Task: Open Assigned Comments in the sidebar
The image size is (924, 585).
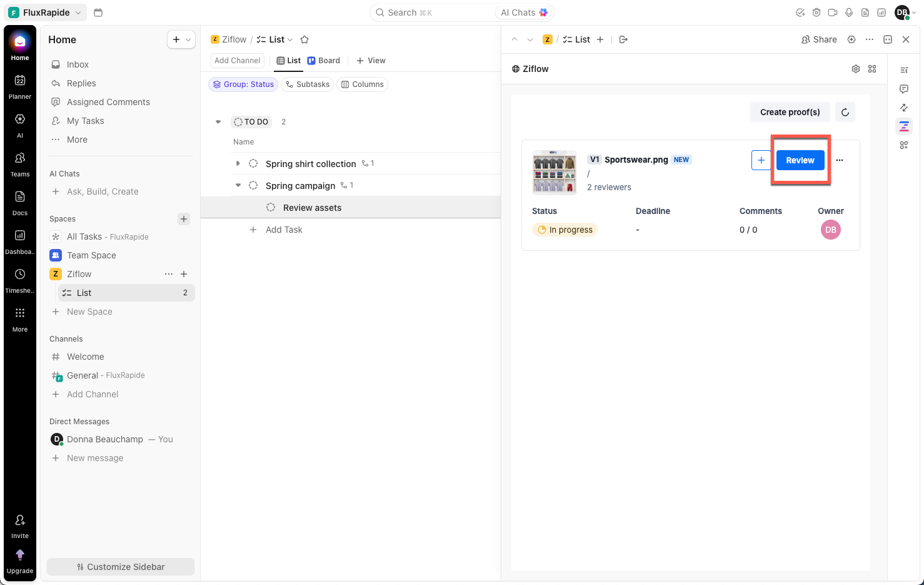Action: pos(108,102)
